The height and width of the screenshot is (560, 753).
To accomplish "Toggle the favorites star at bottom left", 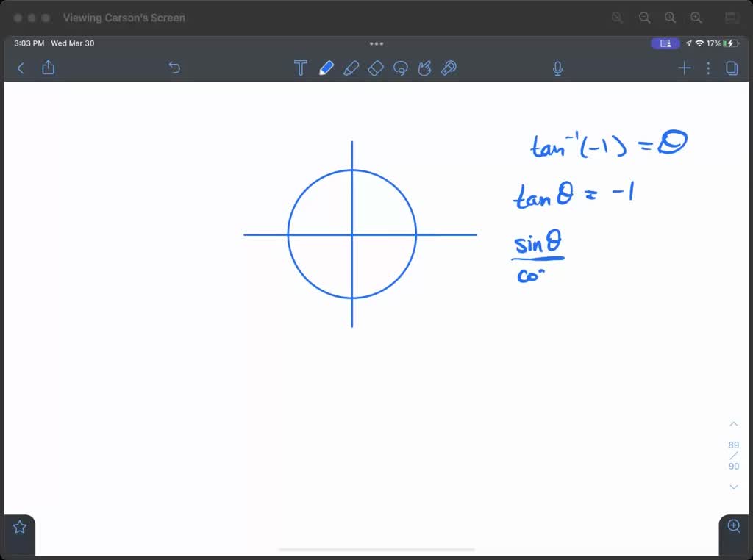I will pyautogui.click(x=18, y=526).
